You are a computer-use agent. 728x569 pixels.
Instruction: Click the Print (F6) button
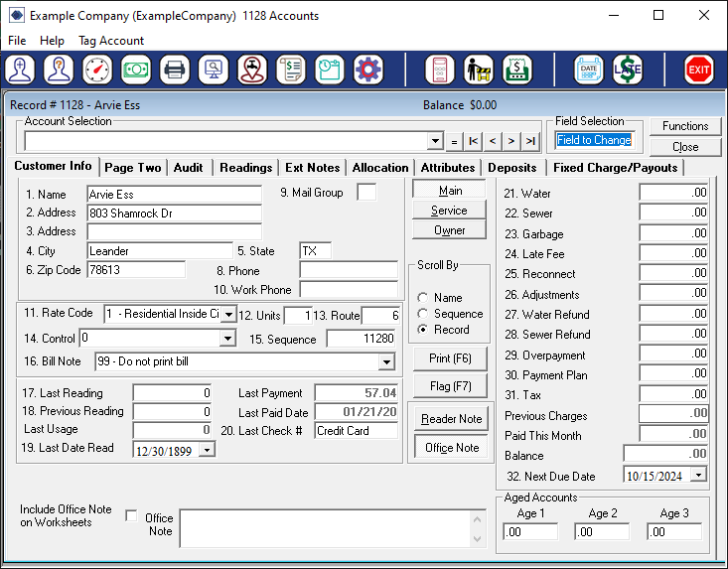450,358
